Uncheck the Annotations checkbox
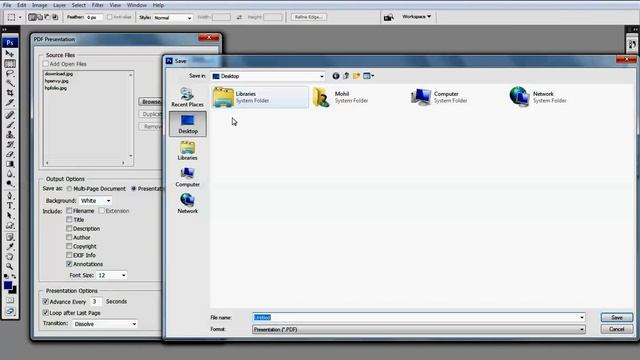 click(x=69, y=264)
